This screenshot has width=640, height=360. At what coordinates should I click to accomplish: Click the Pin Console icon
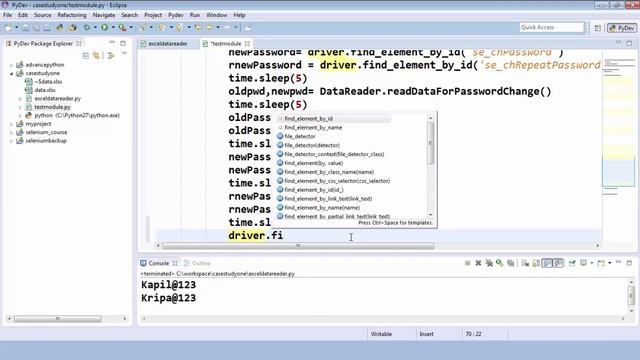[572, 263]
